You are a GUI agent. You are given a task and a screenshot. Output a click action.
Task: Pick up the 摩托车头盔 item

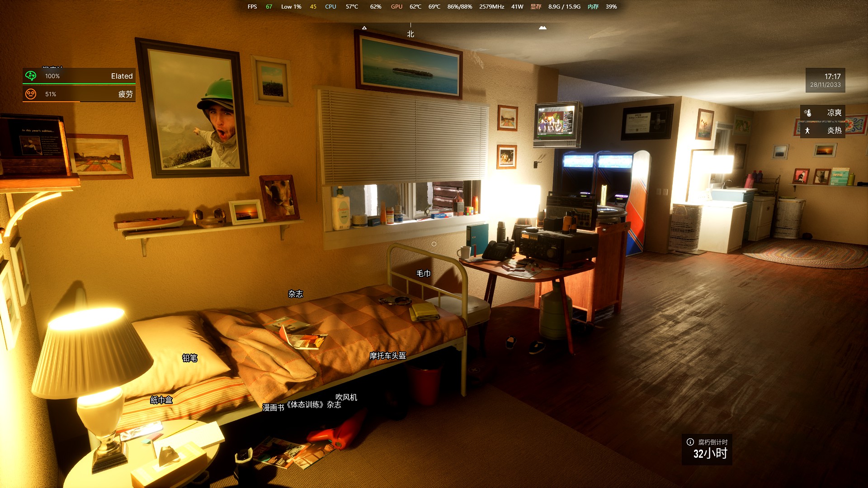pos(388,356)
